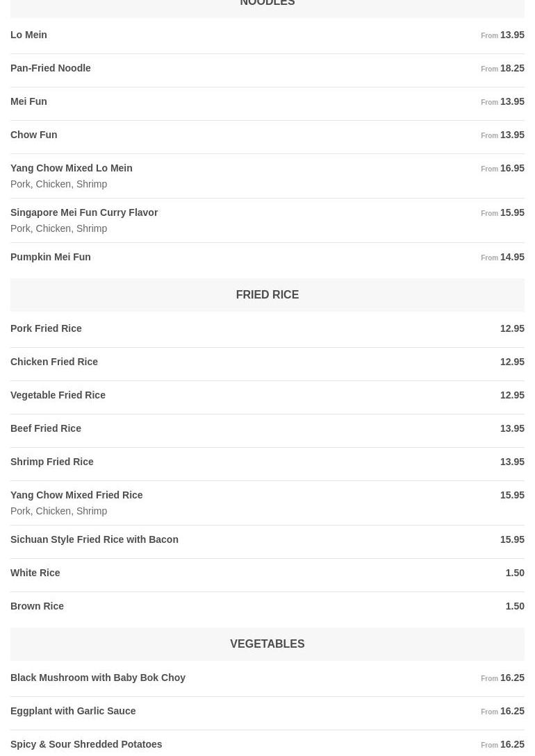Image resolution: width=535 pixels, height=756 pixels.
Task: Open Yang Chow Mixed Lo Mein
Action: [x=72, y=168]
